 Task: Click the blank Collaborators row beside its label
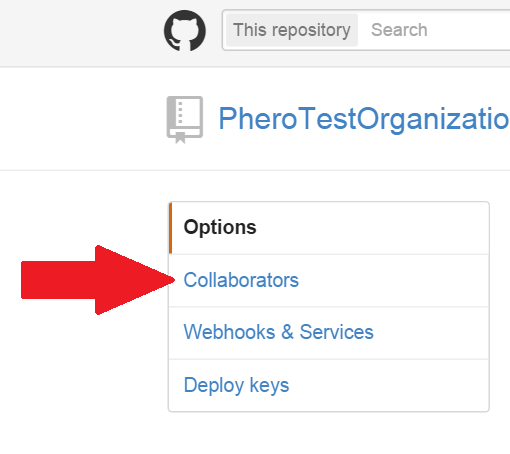(393, 280)
